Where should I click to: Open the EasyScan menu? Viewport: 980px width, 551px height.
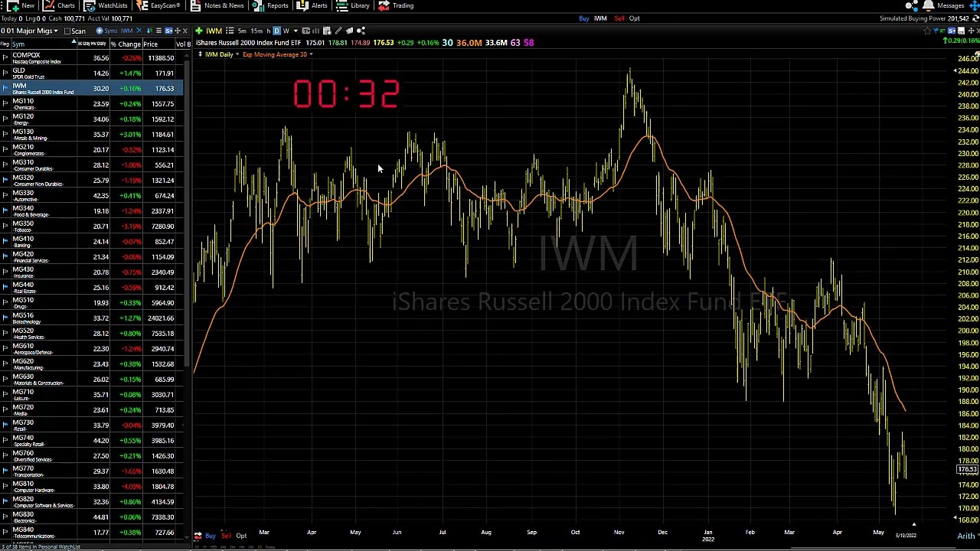pos(158,5)
